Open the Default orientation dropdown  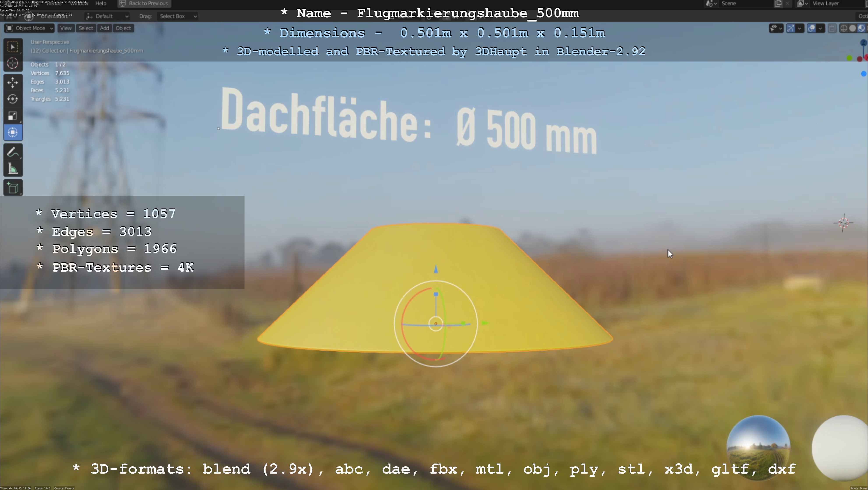pyautogui.click(x=107, y=16)
